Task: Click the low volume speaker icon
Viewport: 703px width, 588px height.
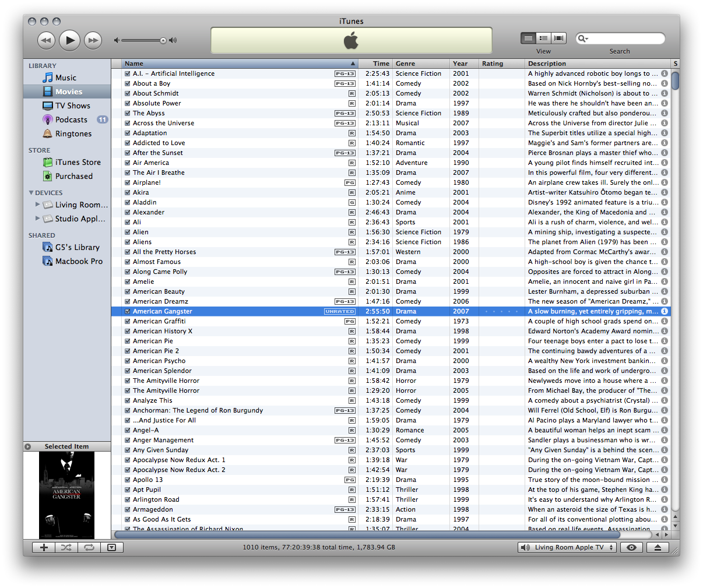Action: pos(117,40)
